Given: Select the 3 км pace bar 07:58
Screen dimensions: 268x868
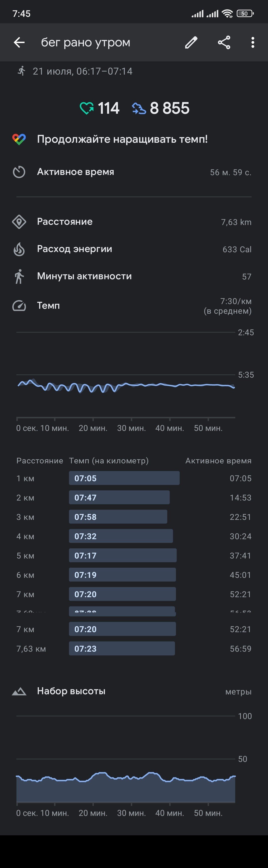Looking at the screenshot, I should coord(118,517).
